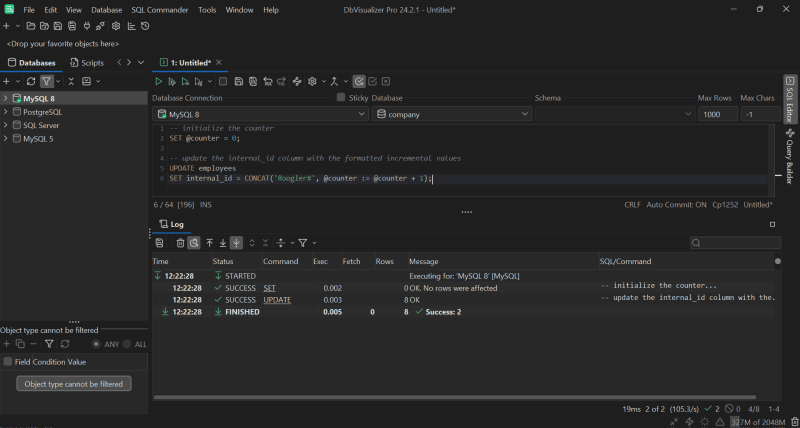Toggle the Sticky checkbox
Viewport: 800px width, 428px height.
click(341, 97)
